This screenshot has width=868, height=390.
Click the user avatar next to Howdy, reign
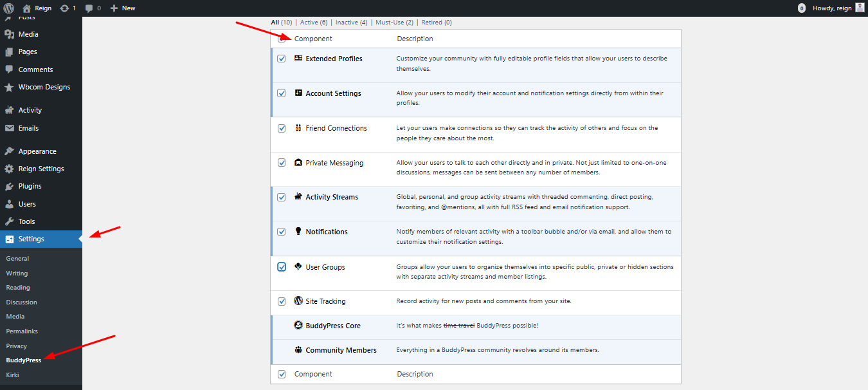(x=860, y=8)
